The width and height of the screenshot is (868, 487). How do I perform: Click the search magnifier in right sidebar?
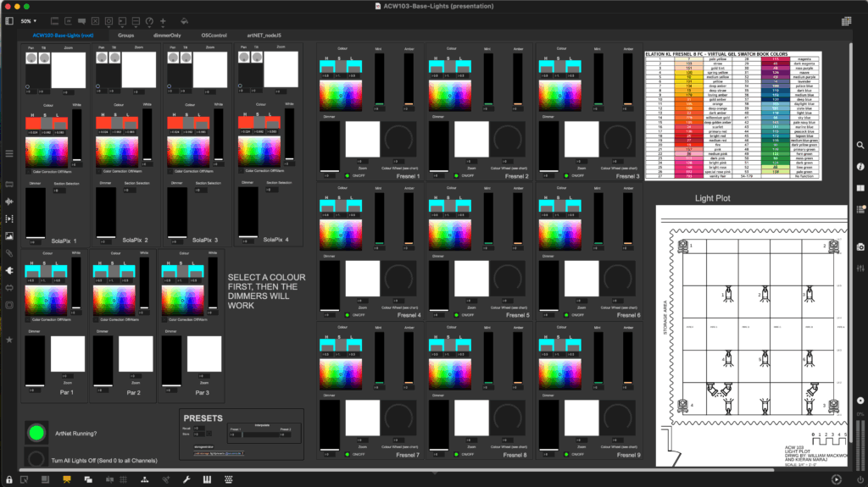coord(860,146)
